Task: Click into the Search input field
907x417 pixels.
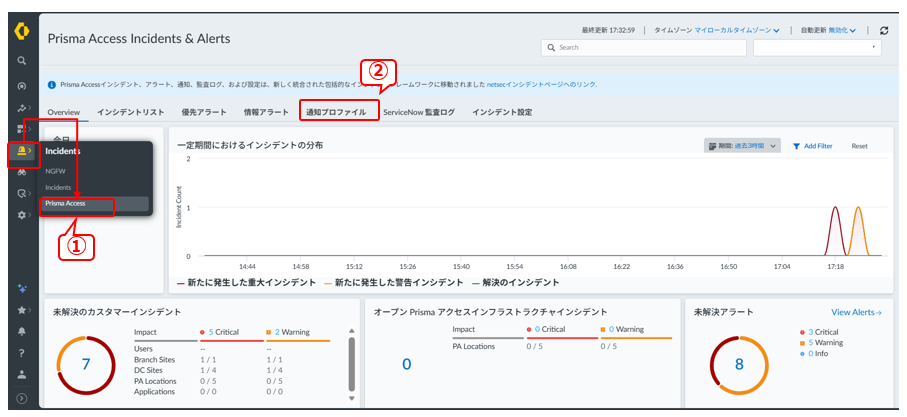Action: 644,47
